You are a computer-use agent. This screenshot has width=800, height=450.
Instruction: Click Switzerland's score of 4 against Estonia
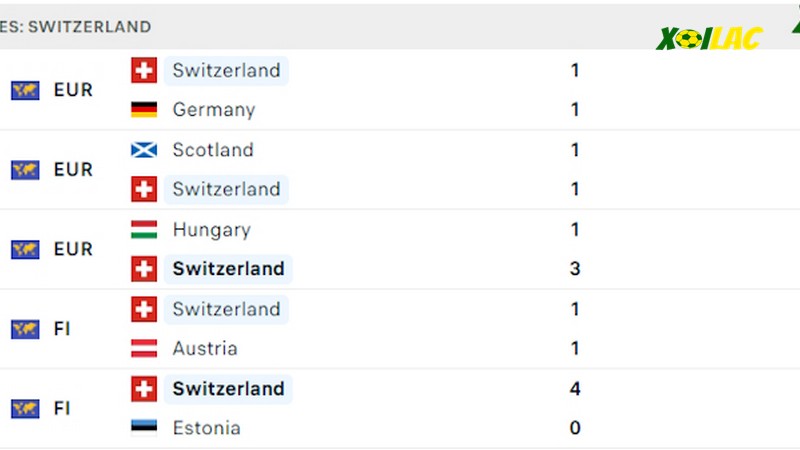(575, 389)
